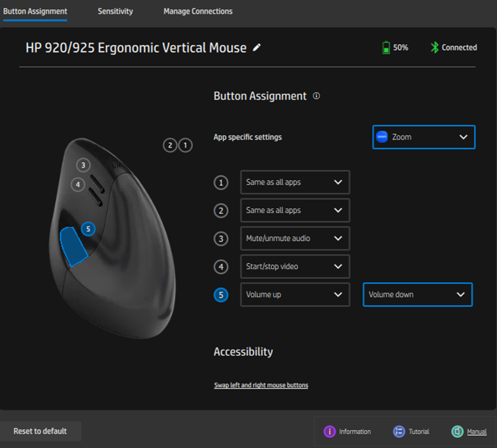Open the Volume up dropdown
This screenshot has width=497, height=448.
click(x=295, y=295)
